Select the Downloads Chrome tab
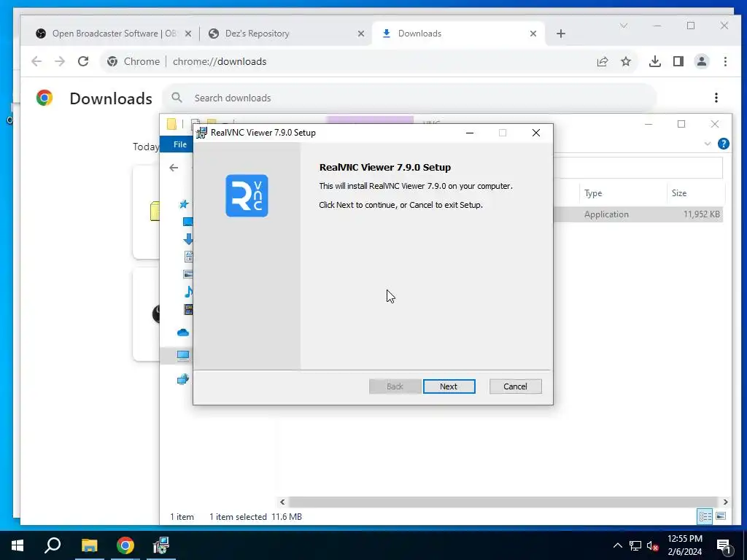 pos(419,34)
